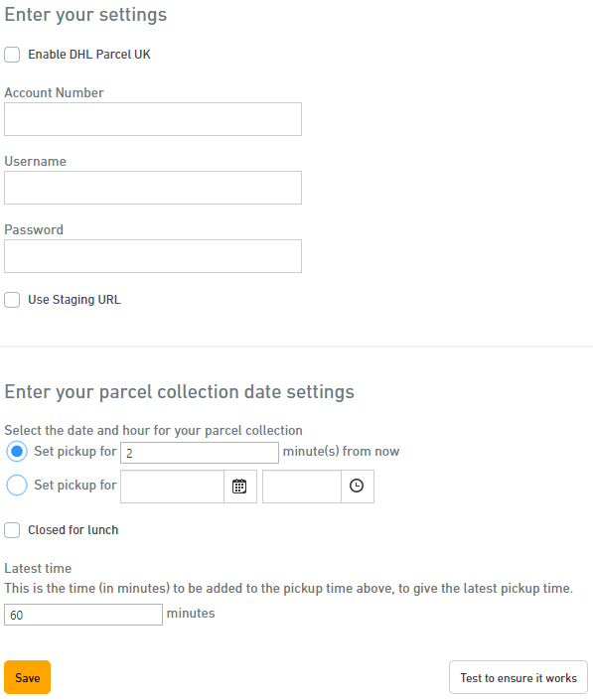Click the pickup date text field

tap(173, 487)
